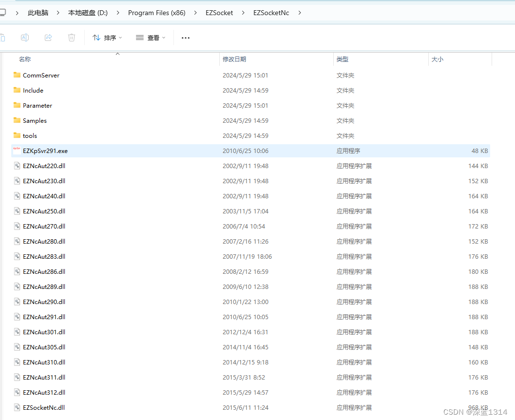
Task: Click the EZNcAut301.dll file icon
Action: 17,332
